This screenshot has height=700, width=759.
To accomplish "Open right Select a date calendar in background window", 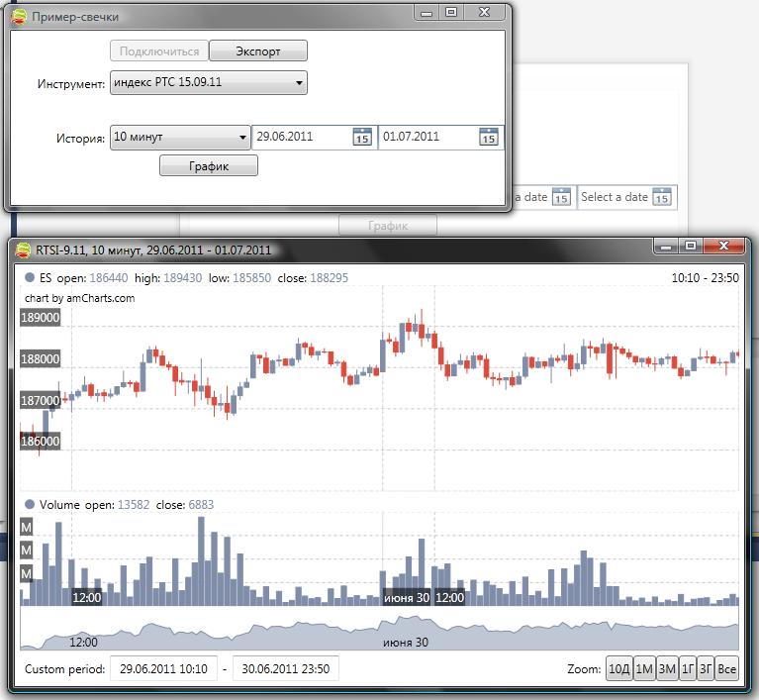I will coord(662,197).
